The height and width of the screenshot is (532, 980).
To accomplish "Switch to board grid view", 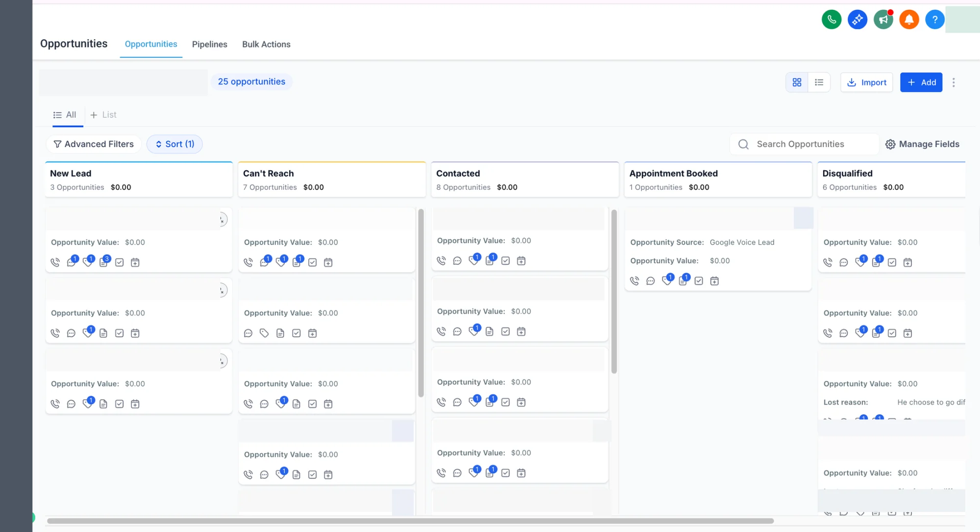I will pyautogui.click(x=797, y=82).
